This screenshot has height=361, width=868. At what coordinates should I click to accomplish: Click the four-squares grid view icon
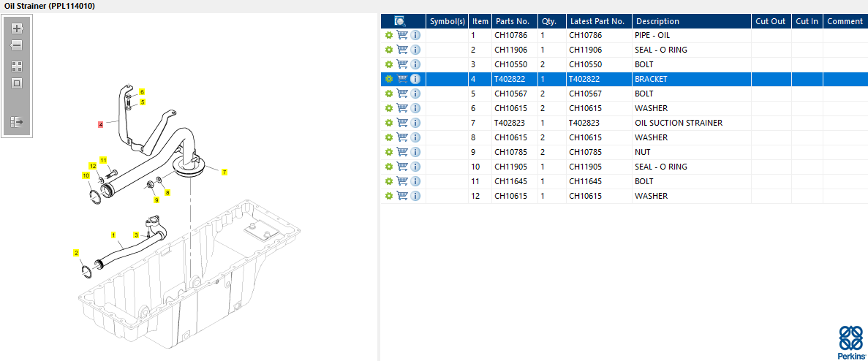click(x=17, y=67)
